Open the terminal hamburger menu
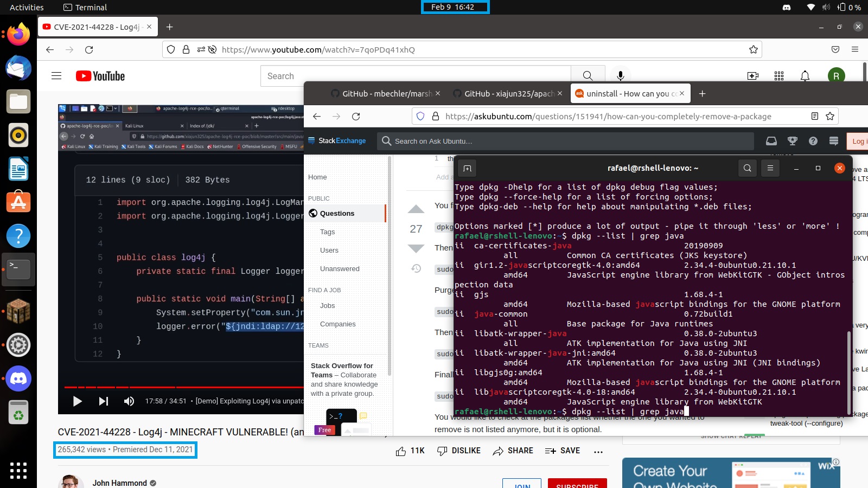This screenshot has width=868, height=488. click(x=770, y=168)
